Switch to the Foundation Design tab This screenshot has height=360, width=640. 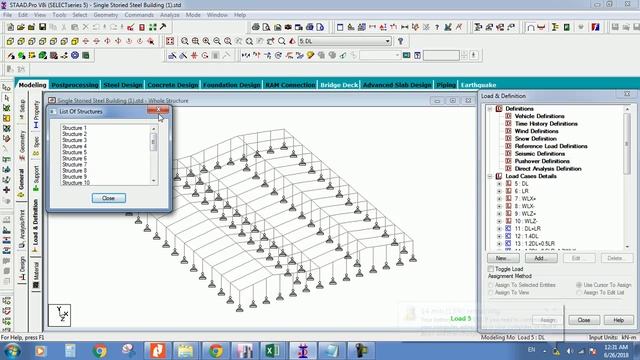(231, 85)
